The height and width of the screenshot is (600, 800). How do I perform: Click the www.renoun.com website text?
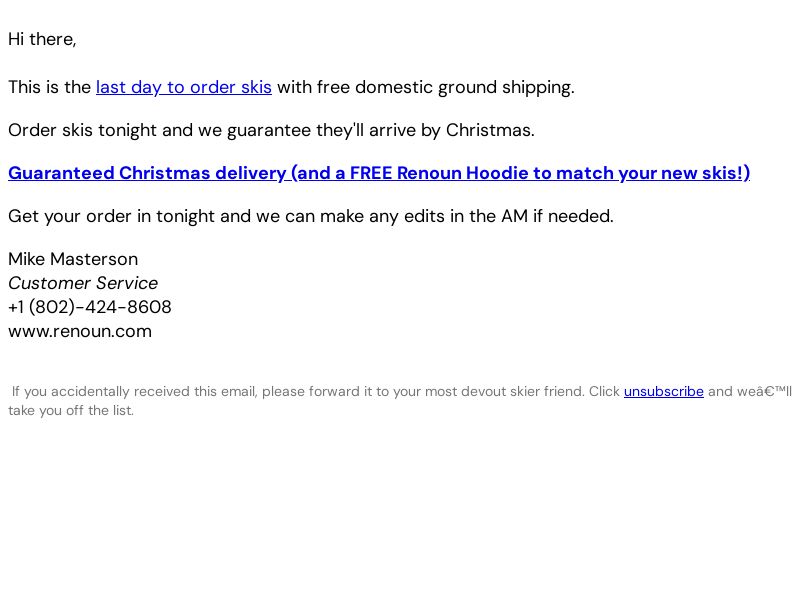click(x=80, y=331)
